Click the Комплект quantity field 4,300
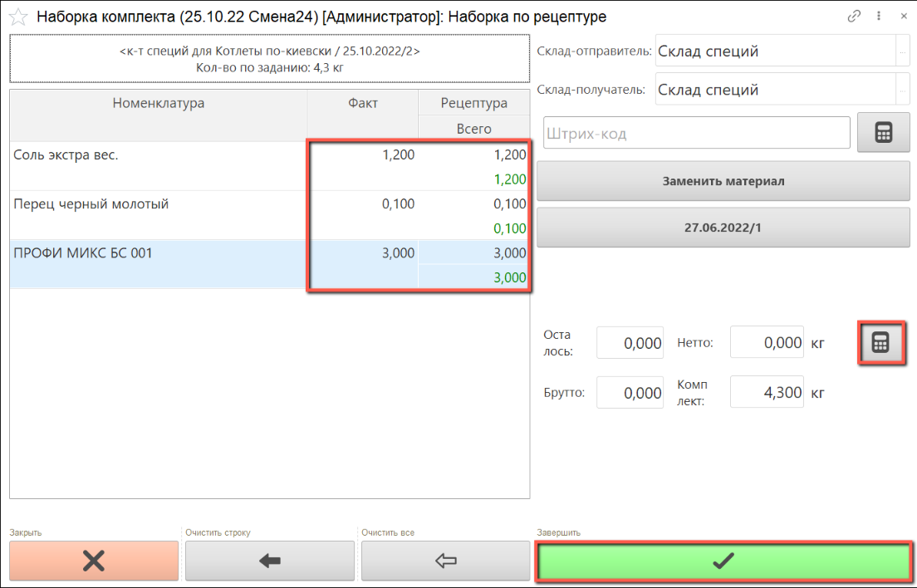The image size is (917, 588). 767,392
